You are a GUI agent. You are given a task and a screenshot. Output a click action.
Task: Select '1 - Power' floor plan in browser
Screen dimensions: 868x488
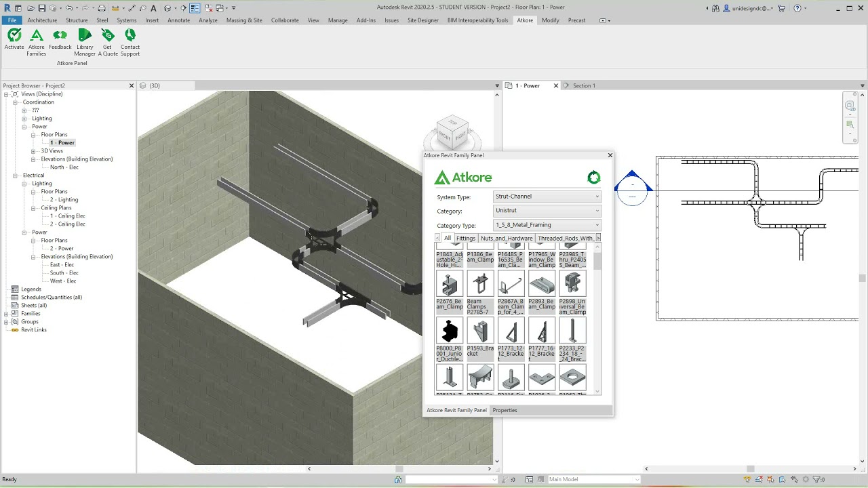click(62, 143)
